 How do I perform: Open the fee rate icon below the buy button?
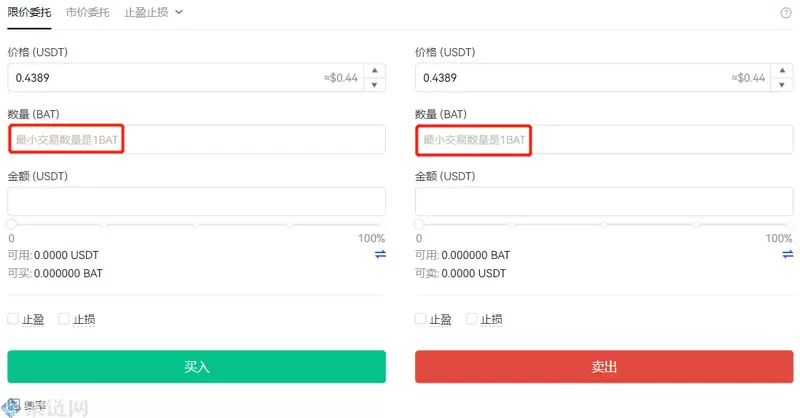coord(14,405)
